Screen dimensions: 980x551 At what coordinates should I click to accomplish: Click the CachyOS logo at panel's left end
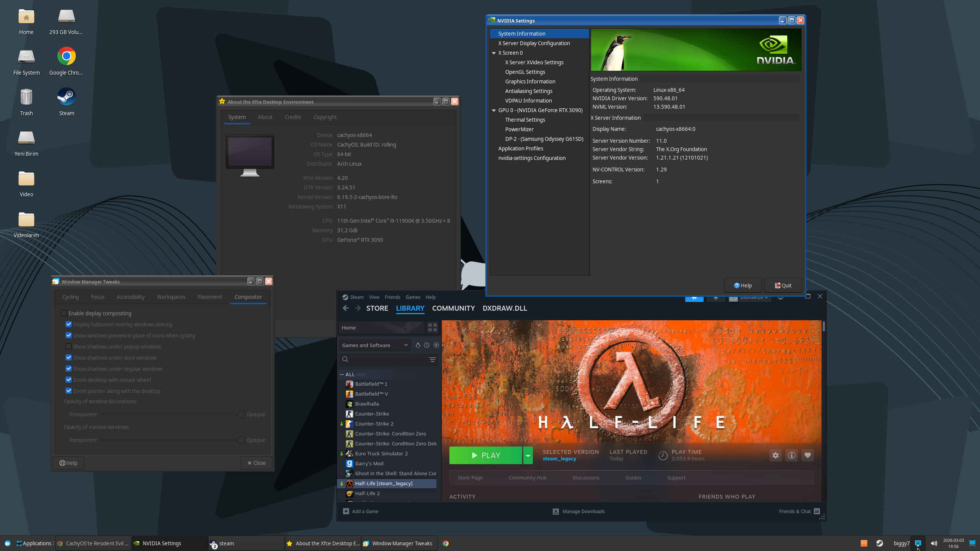(8, 543)
